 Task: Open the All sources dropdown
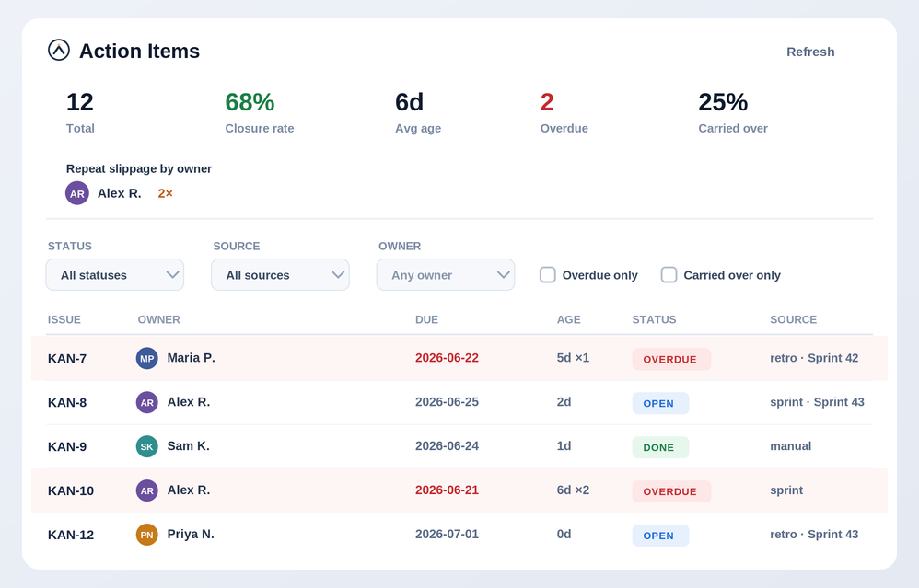pos(280,274)
